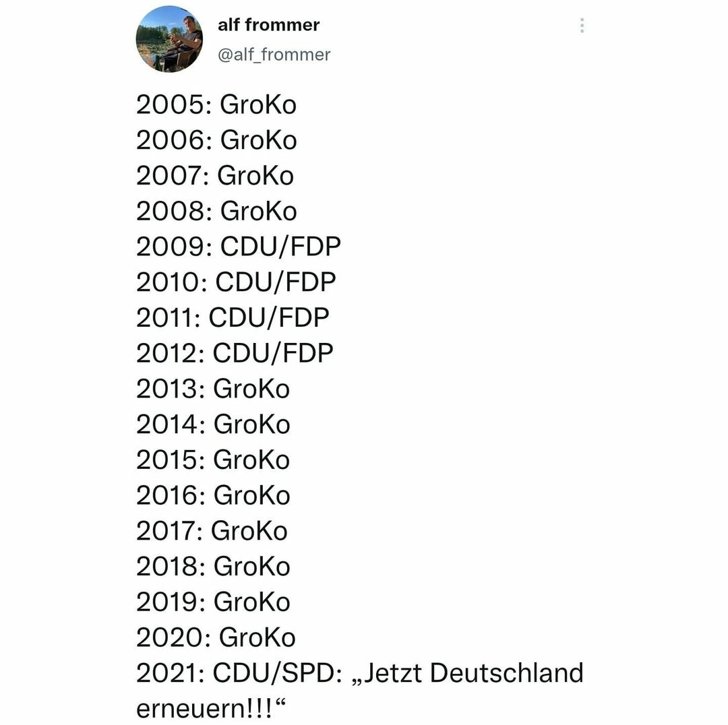Click the "2006: GroKo" line
This screenshot has width=728, height=725.
(216, 141)
